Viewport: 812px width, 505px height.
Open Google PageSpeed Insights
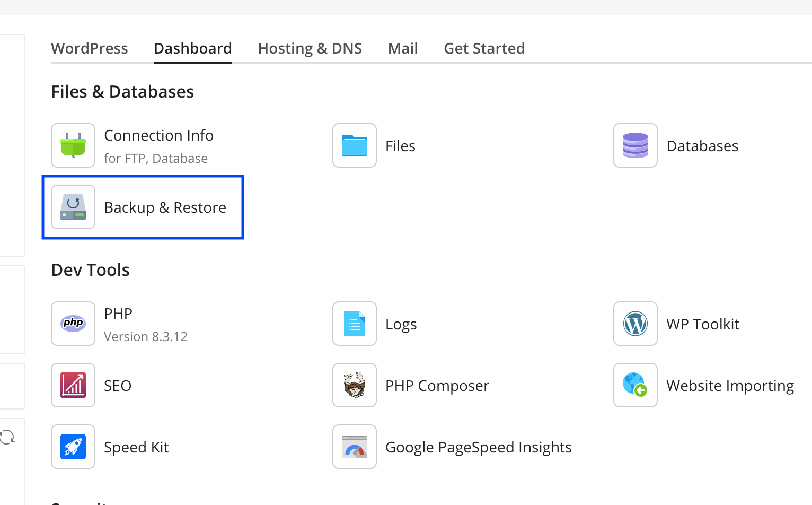pyautogui.click(x=354, y=446)
